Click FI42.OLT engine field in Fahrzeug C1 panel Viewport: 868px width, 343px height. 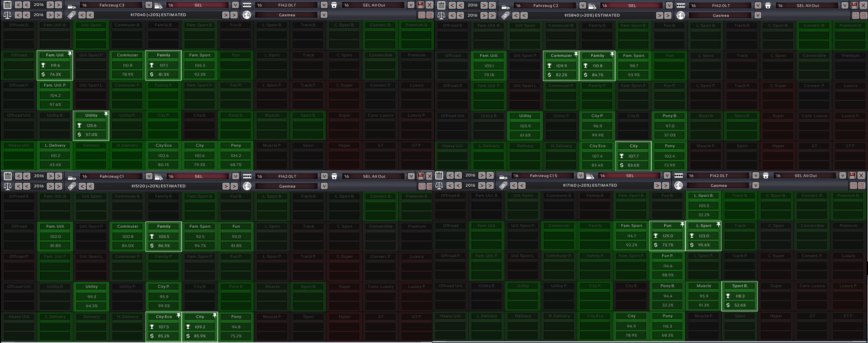click(287, 176)
